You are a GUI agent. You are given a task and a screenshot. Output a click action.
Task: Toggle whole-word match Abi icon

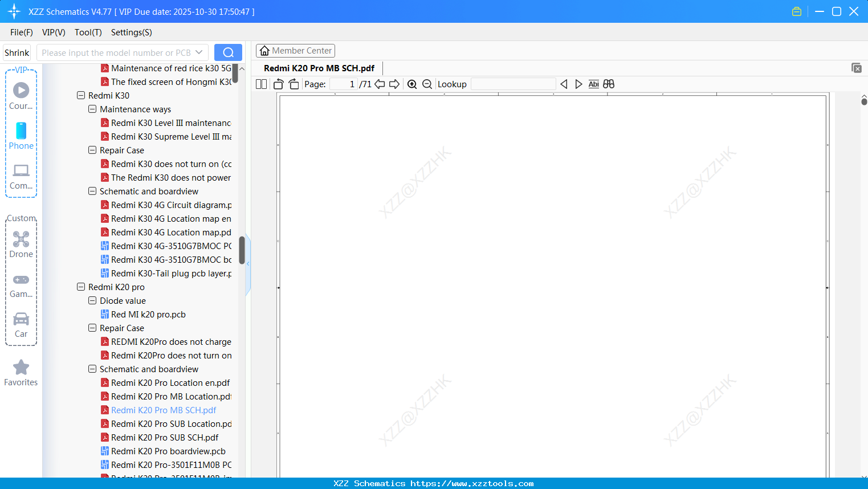coord(593,84)
